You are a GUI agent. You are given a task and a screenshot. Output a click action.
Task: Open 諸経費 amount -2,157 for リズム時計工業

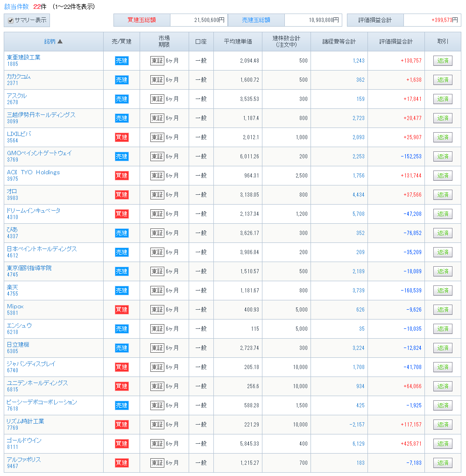tap(357, 425)
